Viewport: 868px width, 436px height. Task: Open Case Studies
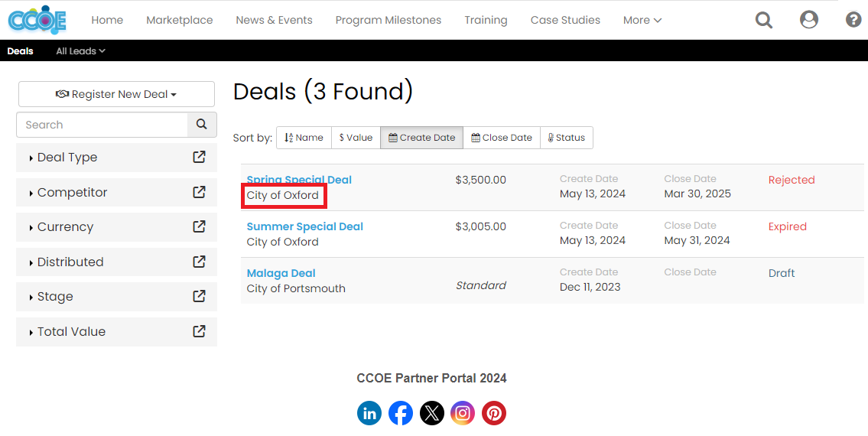pos(565,20)
